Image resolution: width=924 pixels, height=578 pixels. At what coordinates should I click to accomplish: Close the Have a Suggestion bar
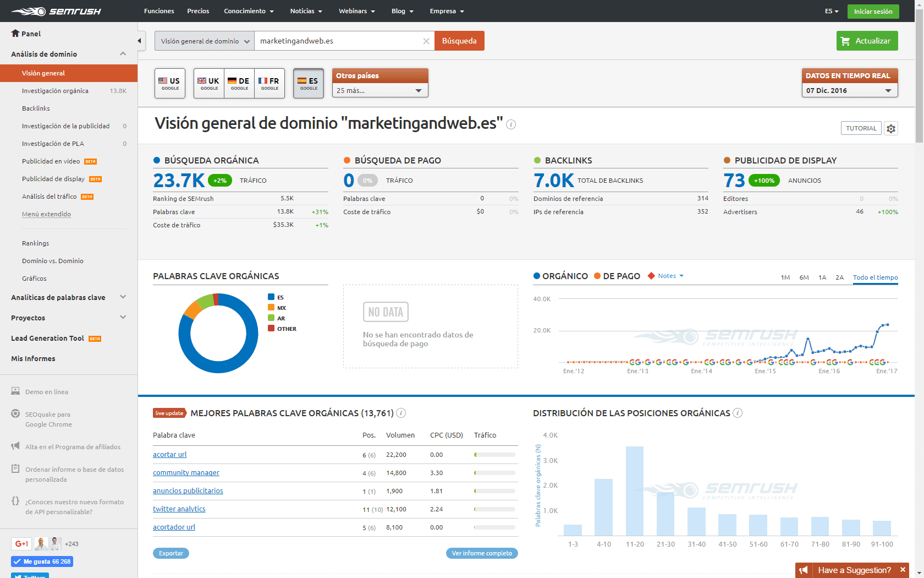pos(903,570)
